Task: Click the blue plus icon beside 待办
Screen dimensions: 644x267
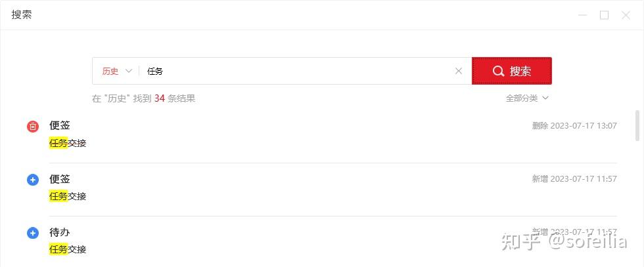Action: (x=33, y=233)
